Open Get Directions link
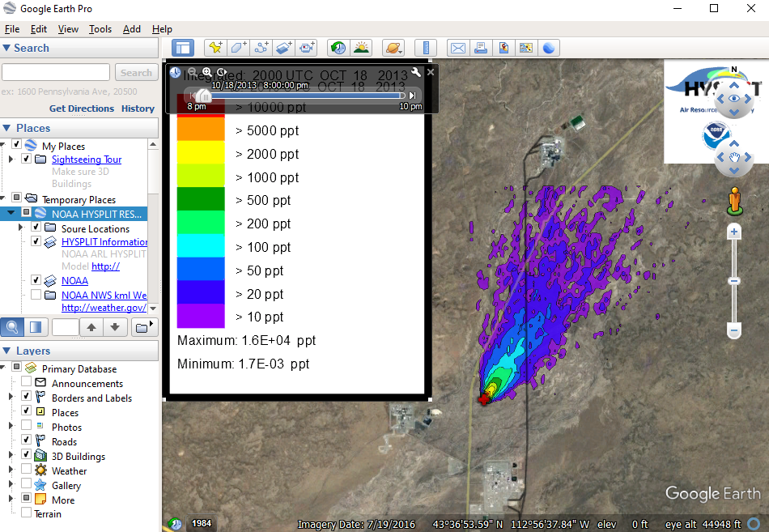Viewport: 769px width, 532px height. (x=82, y=109)
